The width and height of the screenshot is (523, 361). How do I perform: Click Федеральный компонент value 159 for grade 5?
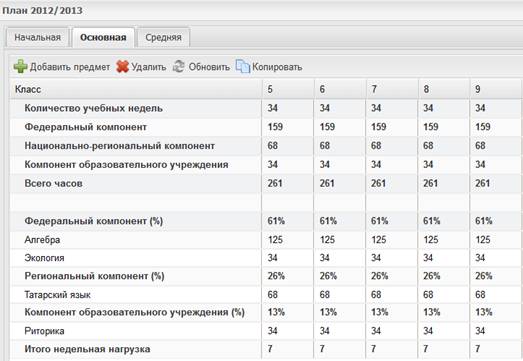point(275,127)
